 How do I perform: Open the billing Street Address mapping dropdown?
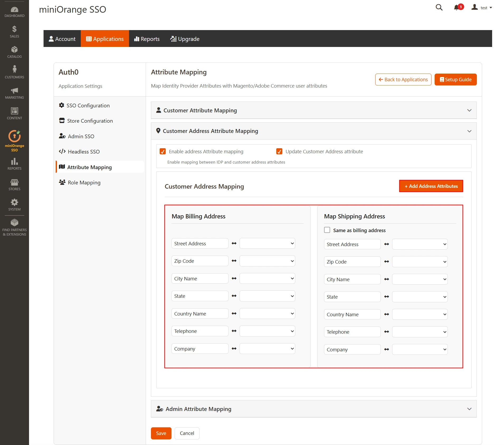click(267, 243)
